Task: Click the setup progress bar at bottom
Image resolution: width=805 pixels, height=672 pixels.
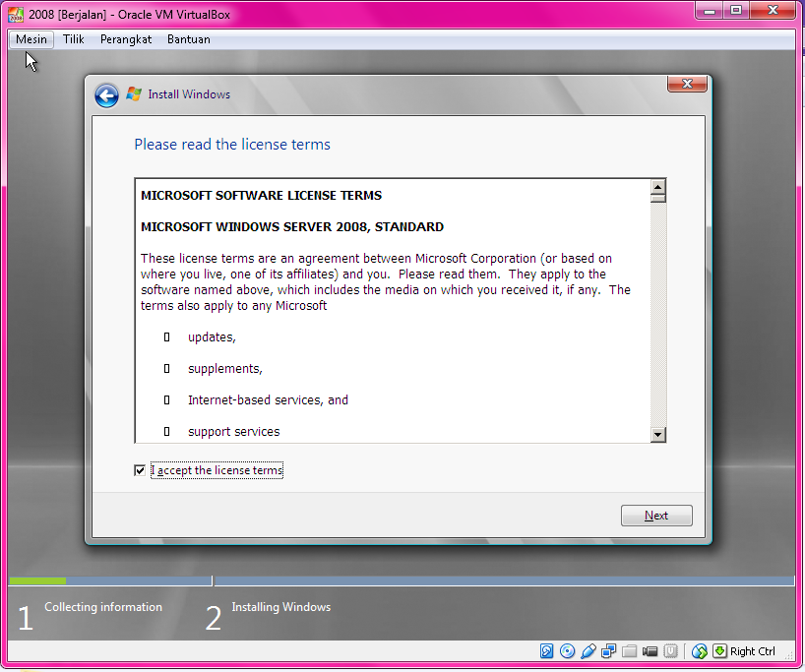Action: click(402, 580)
